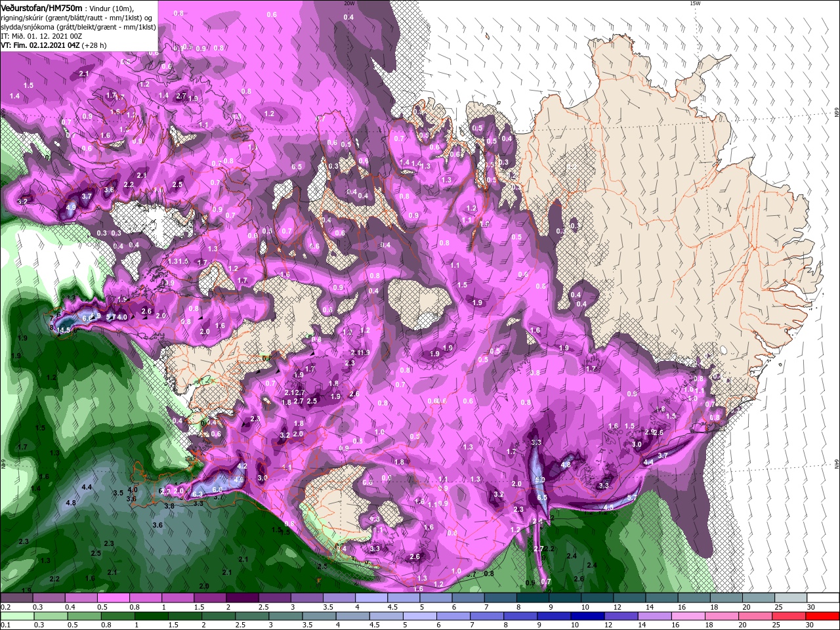Click the 'rigning/skúrir' legend description line
The image size is (840, 630).
(77, 18)
